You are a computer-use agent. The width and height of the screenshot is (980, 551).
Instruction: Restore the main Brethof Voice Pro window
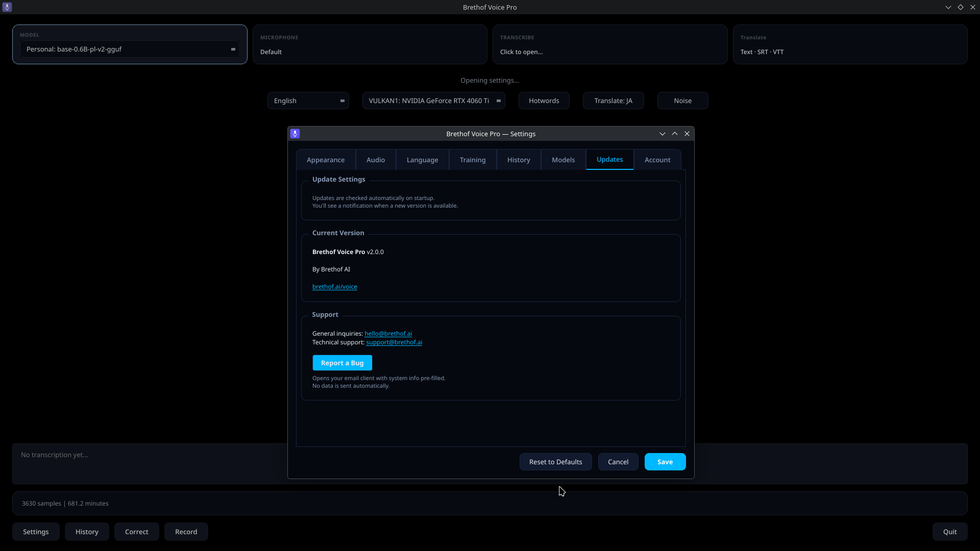click(961, 7)
